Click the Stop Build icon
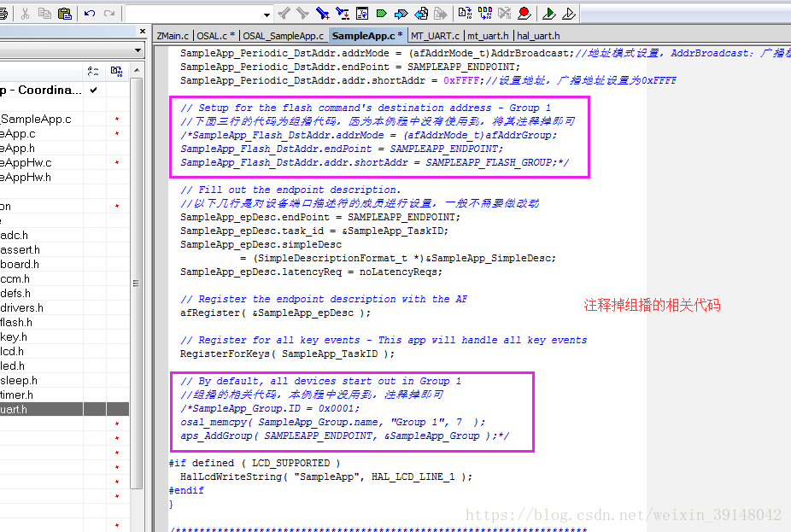The height and width of the screenshot is (532, 791). (505, 14)
